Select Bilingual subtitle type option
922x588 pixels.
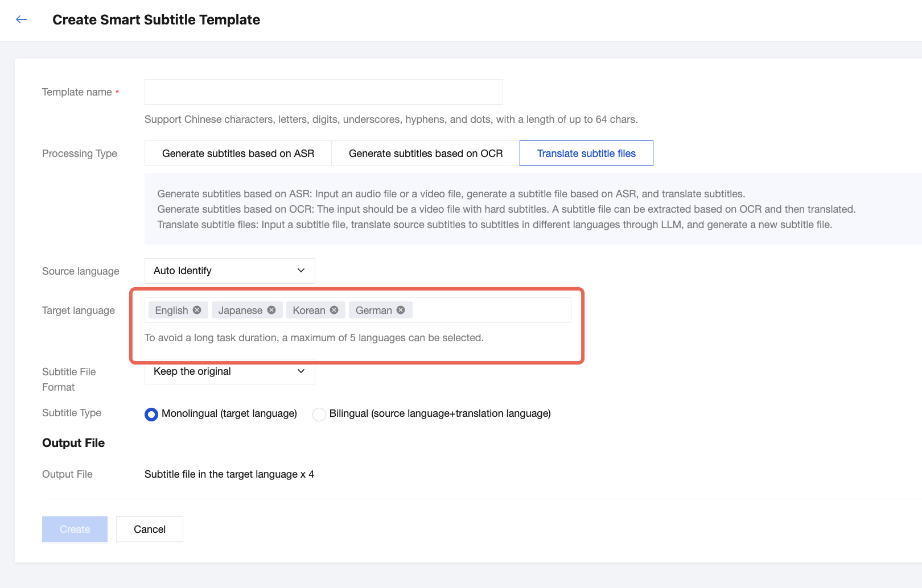pyautogui.click(x=319, y=414)
